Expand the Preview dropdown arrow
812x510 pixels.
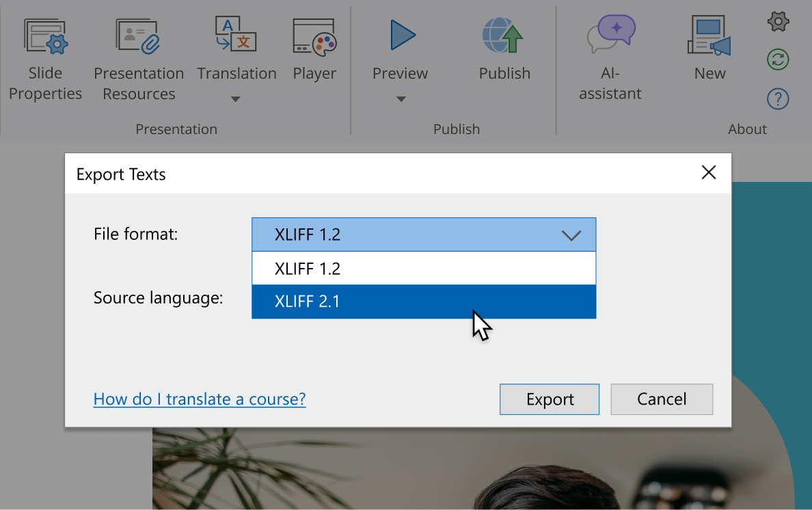[401, 99]
